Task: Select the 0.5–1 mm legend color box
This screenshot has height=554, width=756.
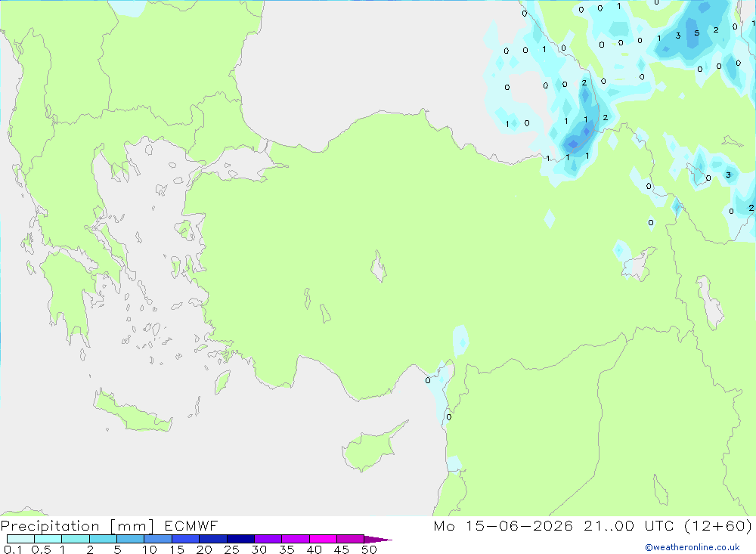Action: tap(48, 539)
